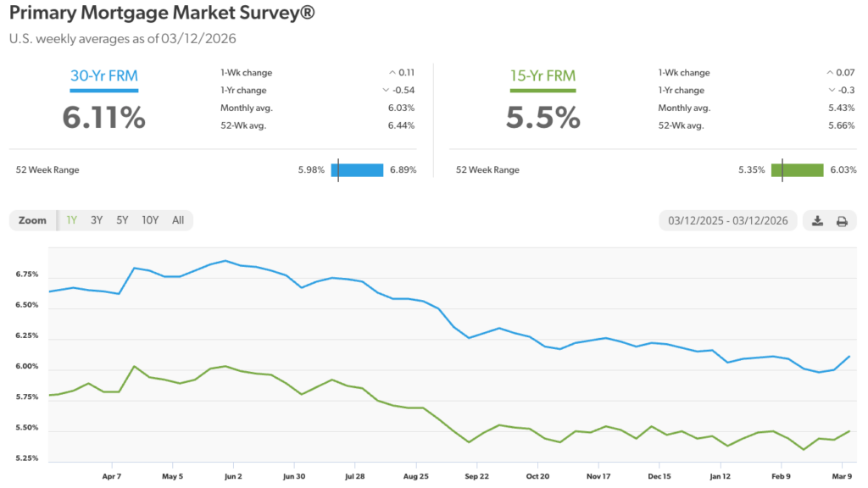The width and height of the screenshot is (868, 488).
Task: Click the download chart icon
Action: [817, 221]
